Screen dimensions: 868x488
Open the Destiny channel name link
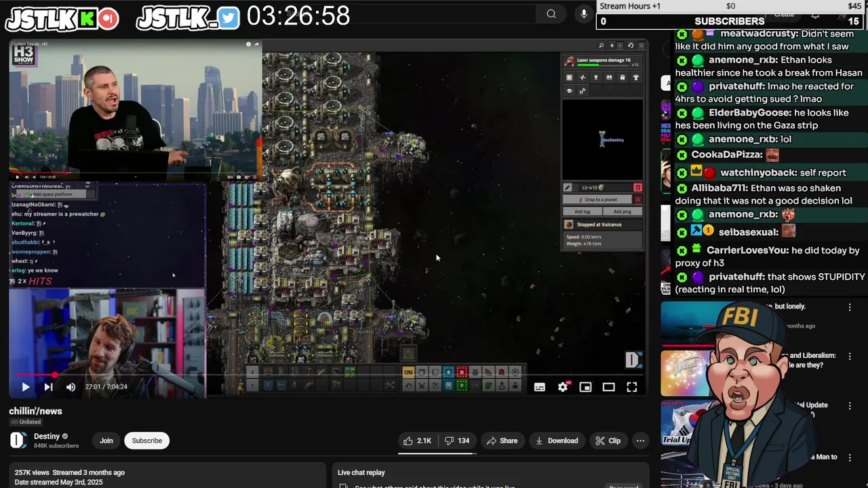47,436
